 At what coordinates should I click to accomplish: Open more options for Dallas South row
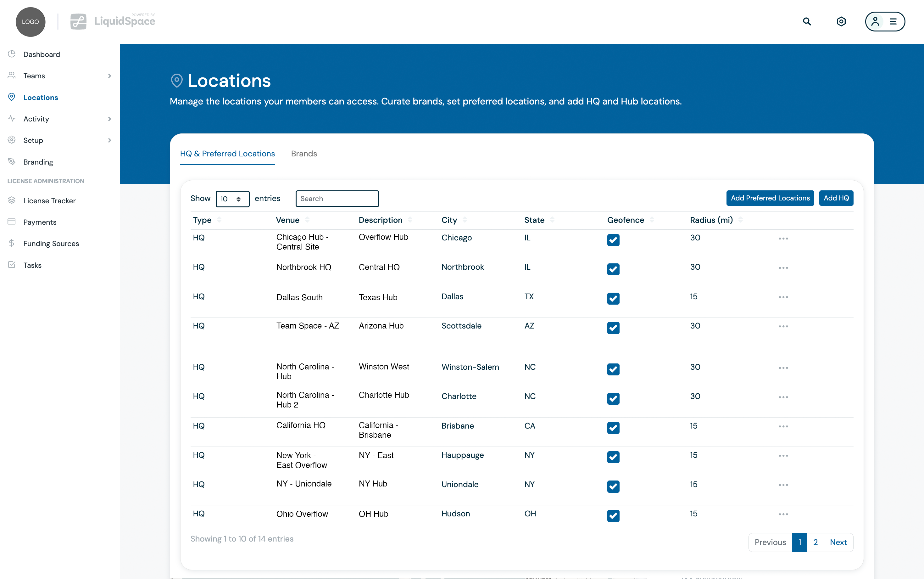[x=783, y=297]
